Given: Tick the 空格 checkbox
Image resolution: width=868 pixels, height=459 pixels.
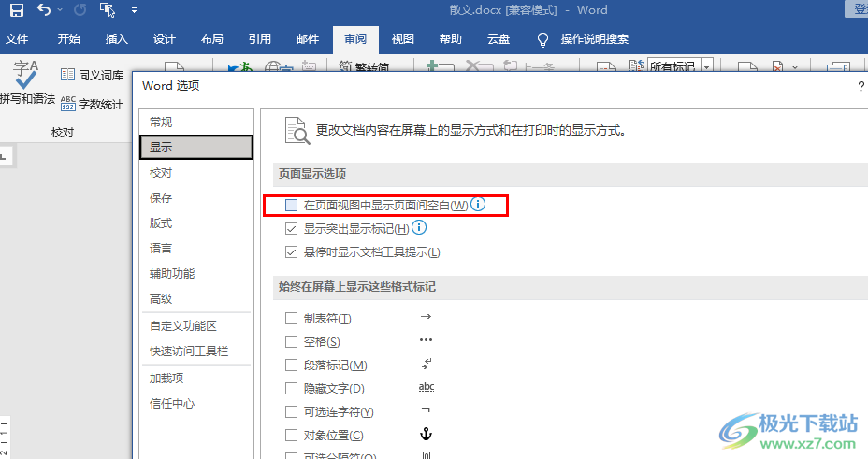Looking at the screenshot, I should (291, 342).
